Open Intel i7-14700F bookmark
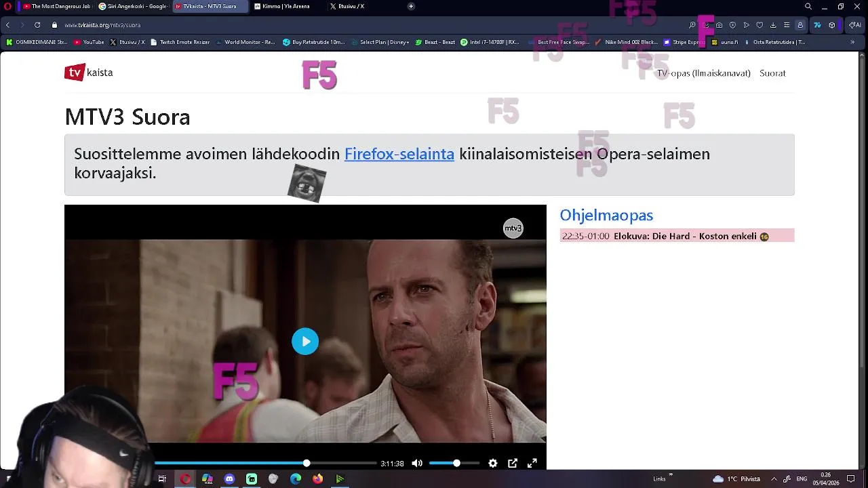The image size is (868, 488). (490, 42)
